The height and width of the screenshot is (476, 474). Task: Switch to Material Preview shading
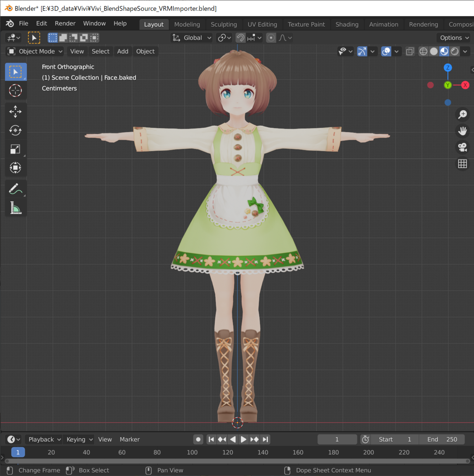click(444, 51)
